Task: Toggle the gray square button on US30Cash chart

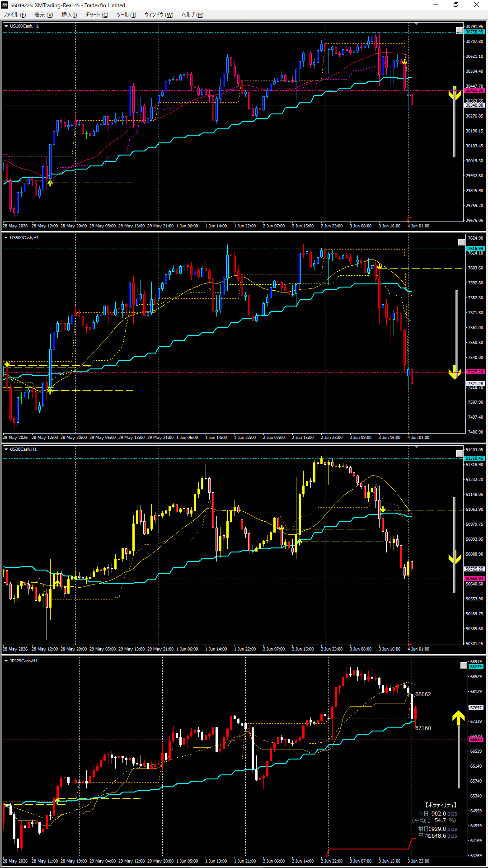Action: click(x=459, y=453)
